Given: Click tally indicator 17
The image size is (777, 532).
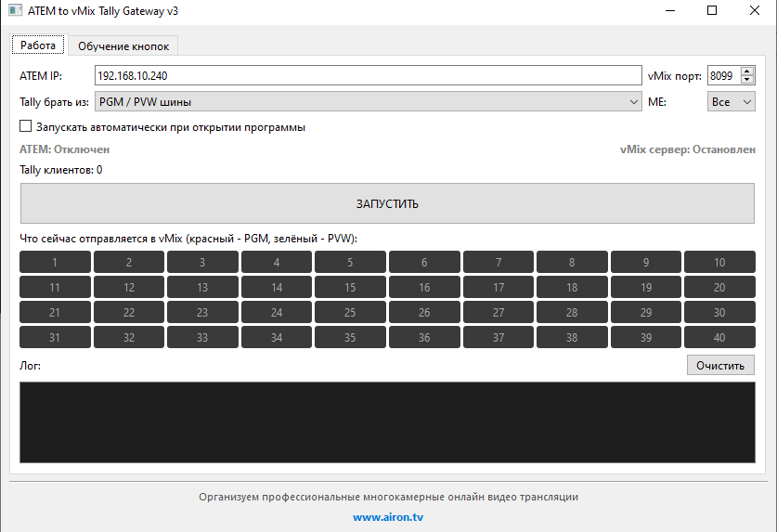Looking at the screenshot, I should [499, 288].
